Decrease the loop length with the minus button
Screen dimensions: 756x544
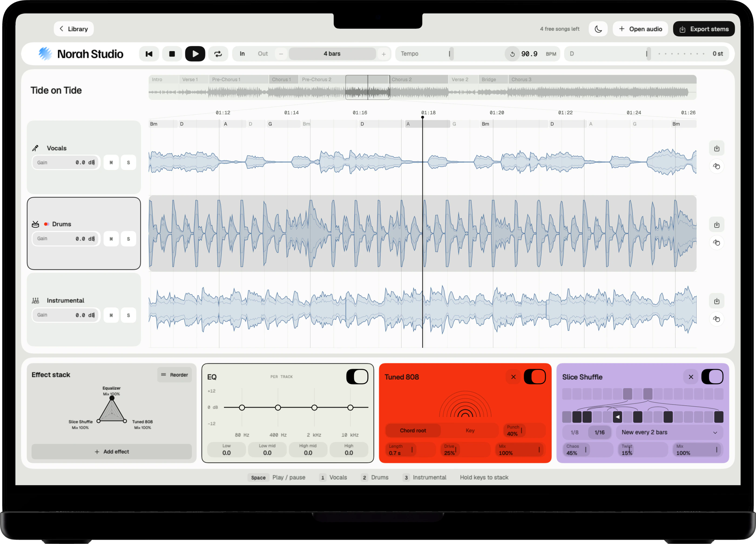point(281,54)
